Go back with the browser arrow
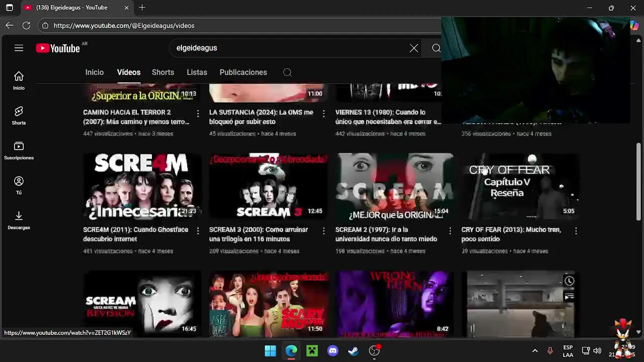The height and width of the screenshot is (362, 644). coord(10,25)
